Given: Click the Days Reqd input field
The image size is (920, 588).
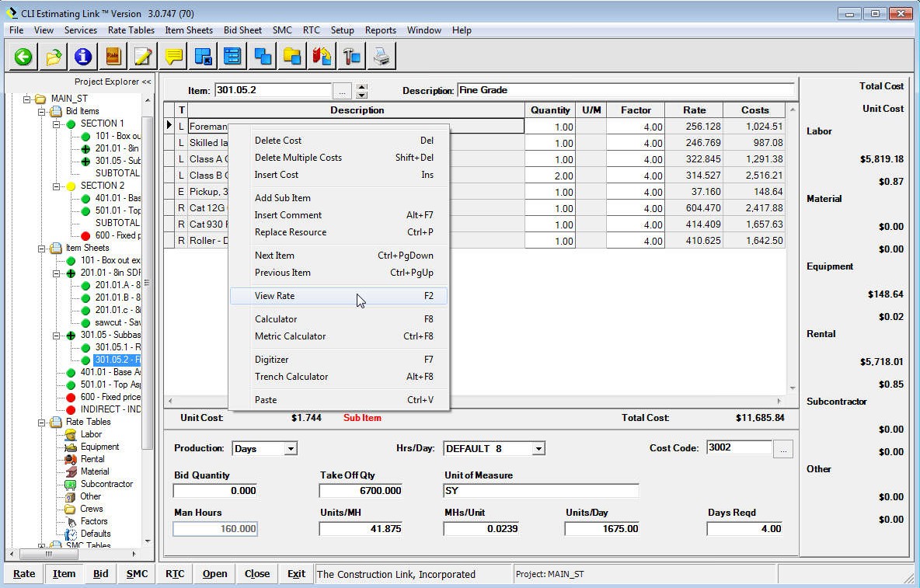Looking at the screenshot, I should [745, 529].
